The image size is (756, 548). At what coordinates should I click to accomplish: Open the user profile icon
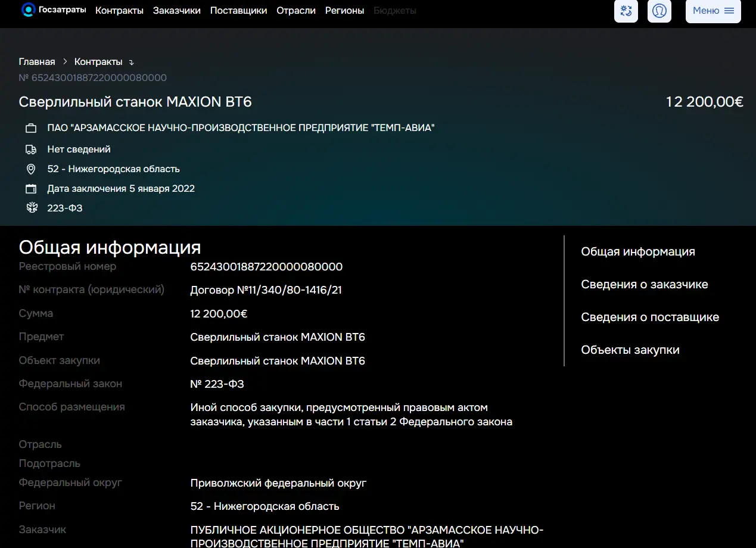tap(659, 11)
